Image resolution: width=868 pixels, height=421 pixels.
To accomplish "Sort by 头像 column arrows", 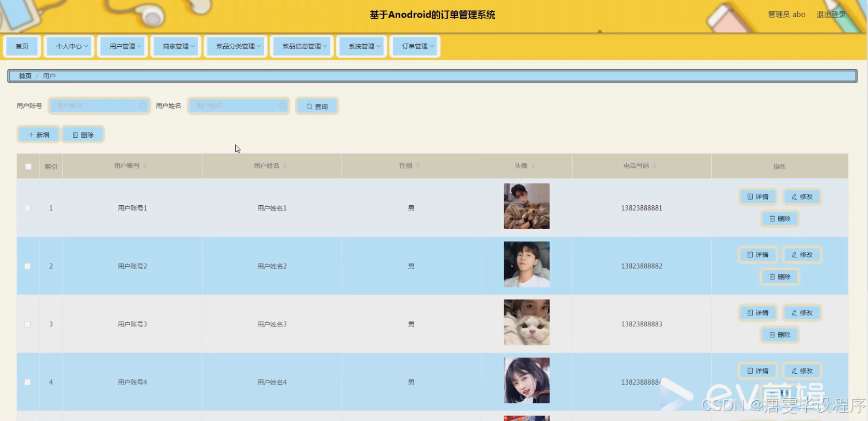I will click(x=533, y=166).
